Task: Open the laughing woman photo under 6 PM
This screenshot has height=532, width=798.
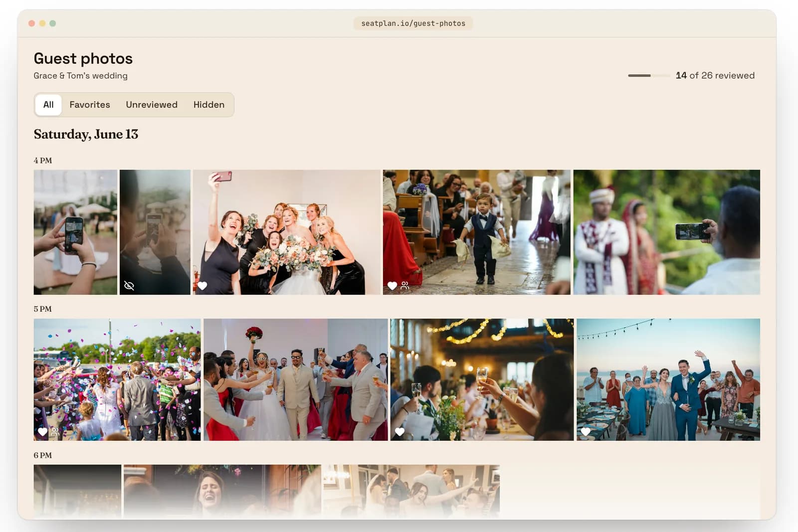Action: click(x=222, y=491)
